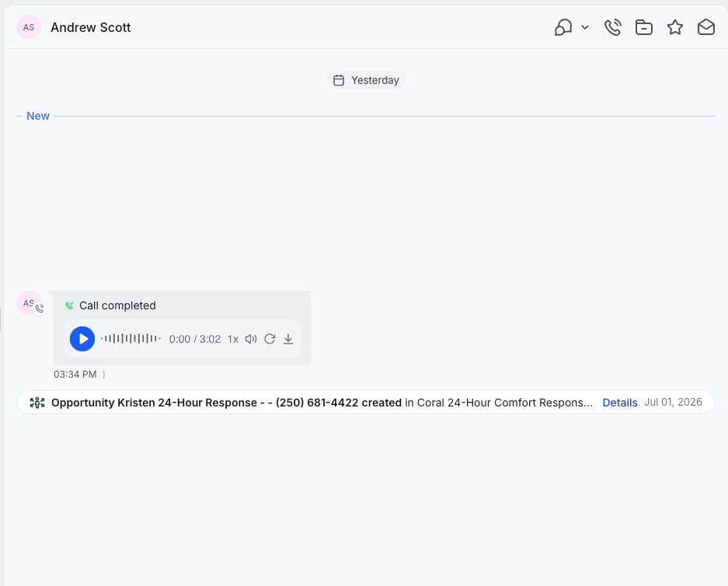Start a call using the phone icon

pos(613,27)
